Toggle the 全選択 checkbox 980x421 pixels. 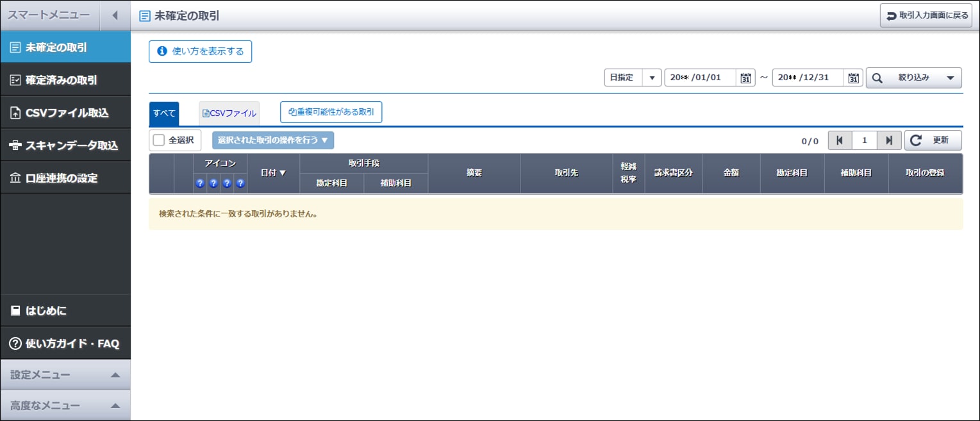(x=159, y=140)
